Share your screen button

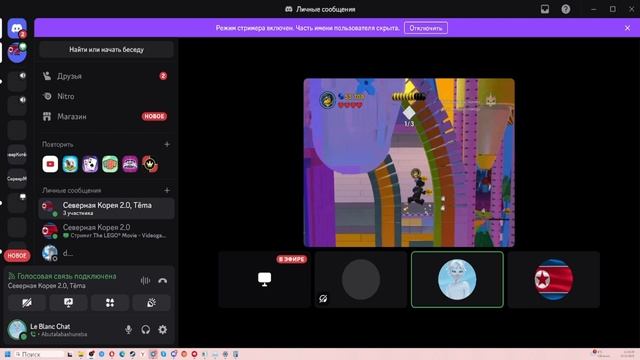click(68, 303)
